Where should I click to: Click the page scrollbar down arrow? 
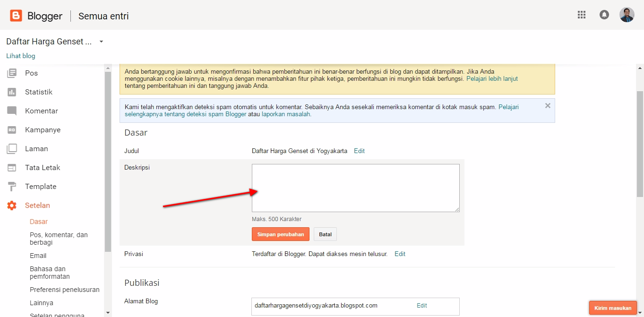click(x=640, y=313)
